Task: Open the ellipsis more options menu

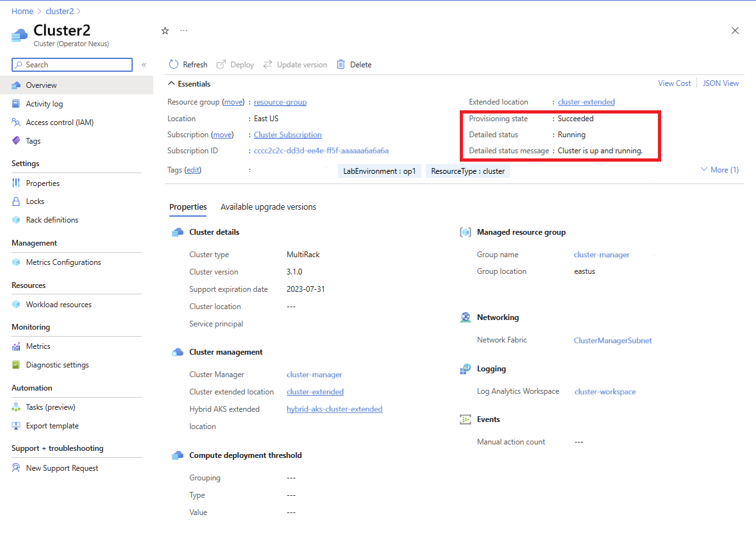Action: point(184,31)
